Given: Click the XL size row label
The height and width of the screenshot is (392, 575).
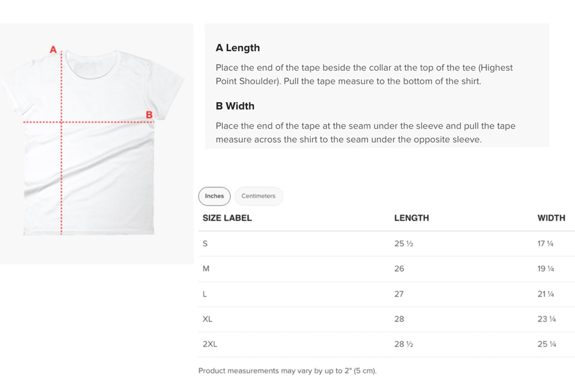Looking at the screenshot, I should pyautogui.click(x=207, y=319).
